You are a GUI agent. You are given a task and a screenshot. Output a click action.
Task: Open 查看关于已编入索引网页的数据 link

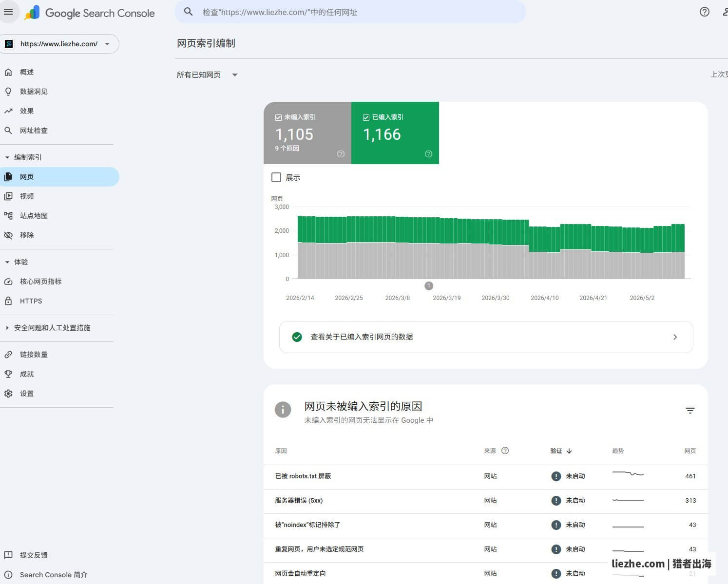click(486, 337)
